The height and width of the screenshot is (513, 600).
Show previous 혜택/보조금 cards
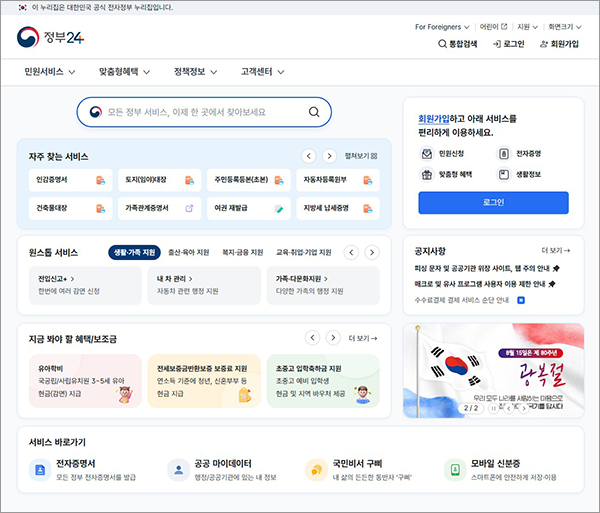point(312,338)
